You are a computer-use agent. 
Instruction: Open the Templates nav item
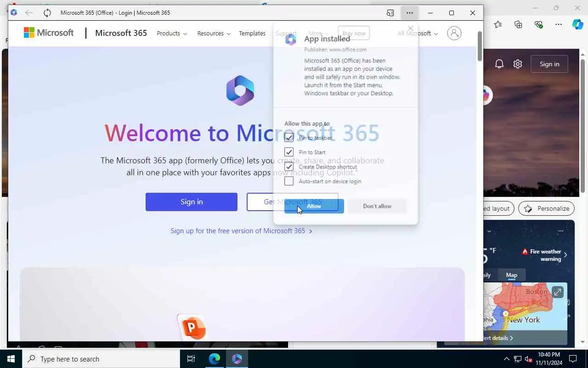[x=252, y=33]
